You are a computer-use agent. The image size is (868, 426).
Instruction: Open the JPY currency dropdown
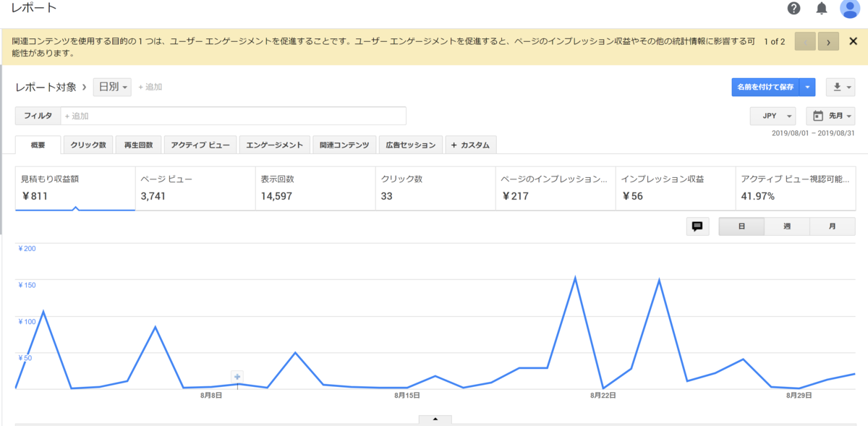point(773,116)
